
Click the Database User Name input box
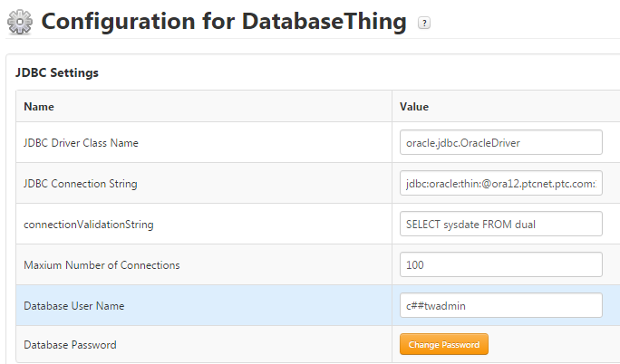pyautogui.click(x=500, y=305)
